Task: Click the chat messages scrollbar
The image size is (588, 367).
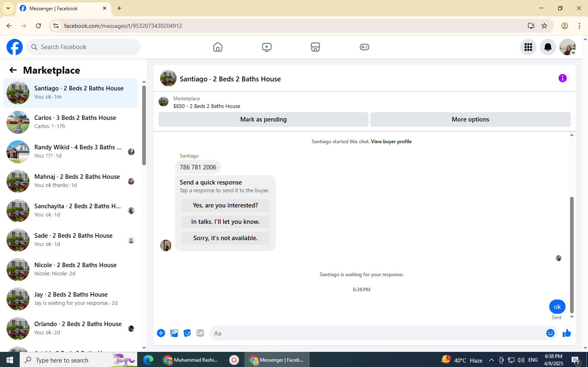Action: tap(572, 254)
